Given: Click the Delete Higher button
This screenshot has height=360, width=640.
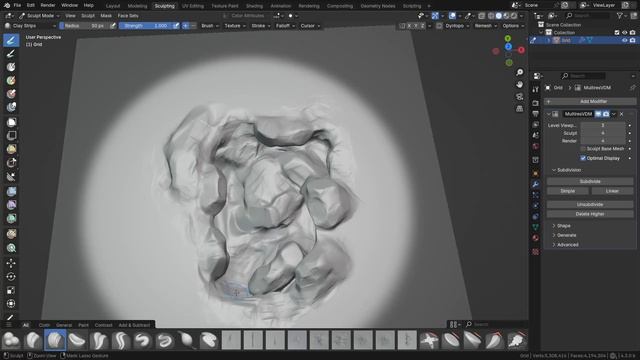Looking at the screenshot, I should [x=590, y=214].
